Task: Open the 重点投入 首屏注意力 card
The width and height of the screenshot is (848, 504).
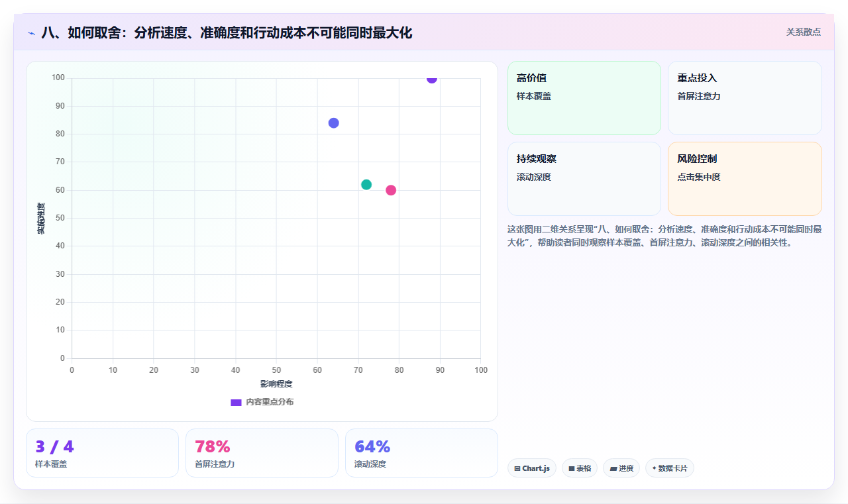Action: [745, 98]
